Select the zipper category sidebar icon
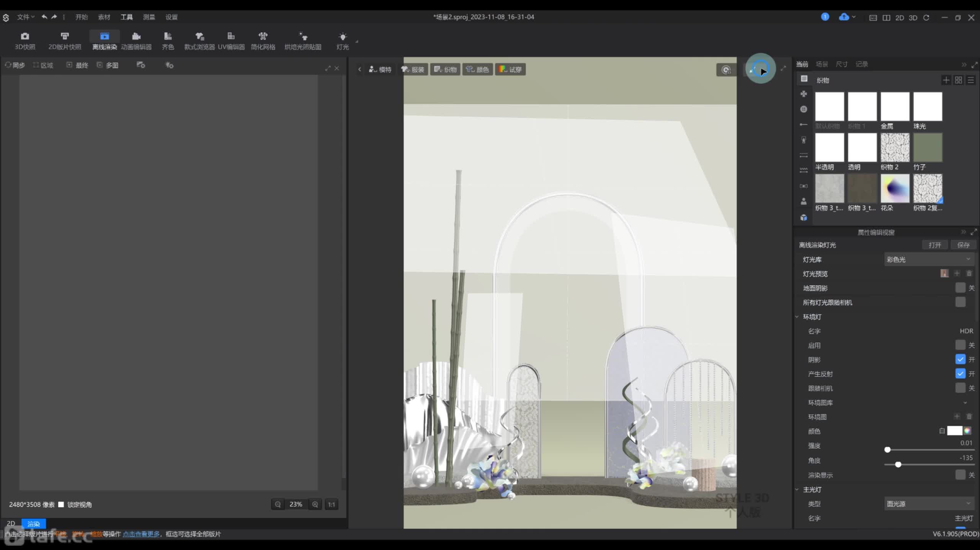Viewport: 980px width, 550px height. [804, 140]
